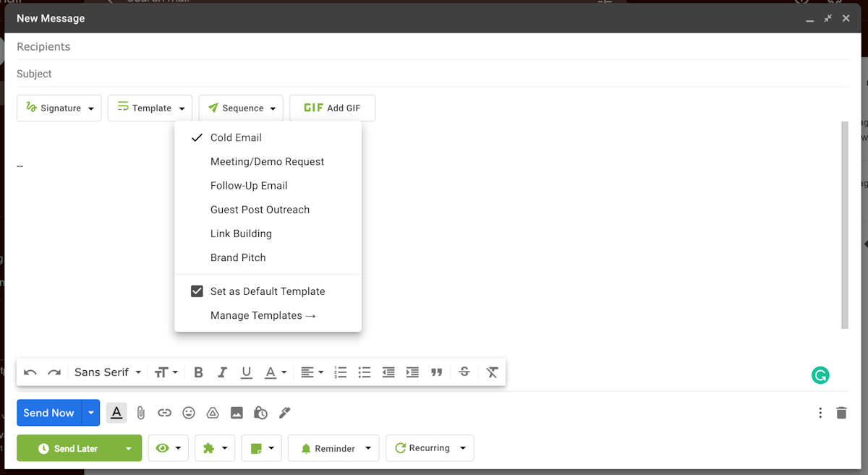Open the Grammarly green circle icon
868x475 pixels.
pos(820,375)
